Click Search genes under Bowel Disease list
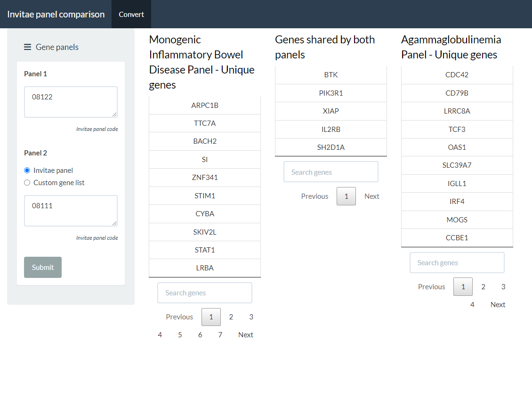532x407 pixels. click(x=205, y=293)
